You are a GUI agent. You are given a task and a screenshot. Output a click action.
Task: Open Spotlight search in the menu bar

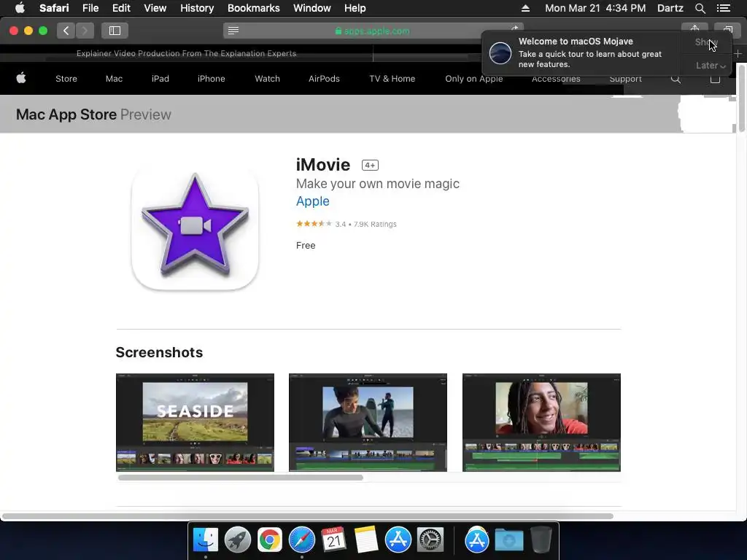click(x=700, y=8)
